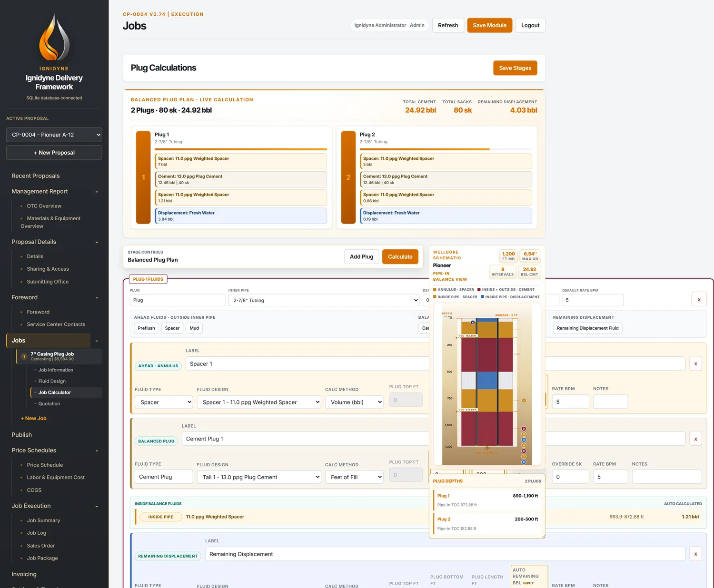Click the 7" Casing Plug Job sidebar item
The width and height of the screenshot is (714, 588).
(x=59, y=356)
